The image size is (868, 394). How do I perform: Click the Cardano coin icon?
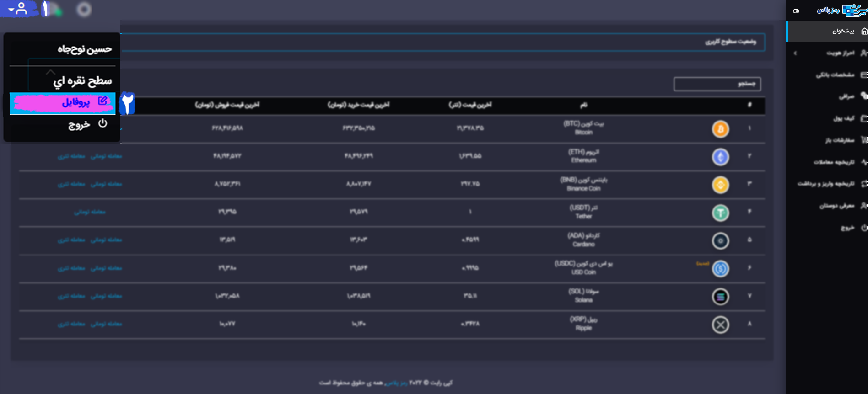pos(720,241)
